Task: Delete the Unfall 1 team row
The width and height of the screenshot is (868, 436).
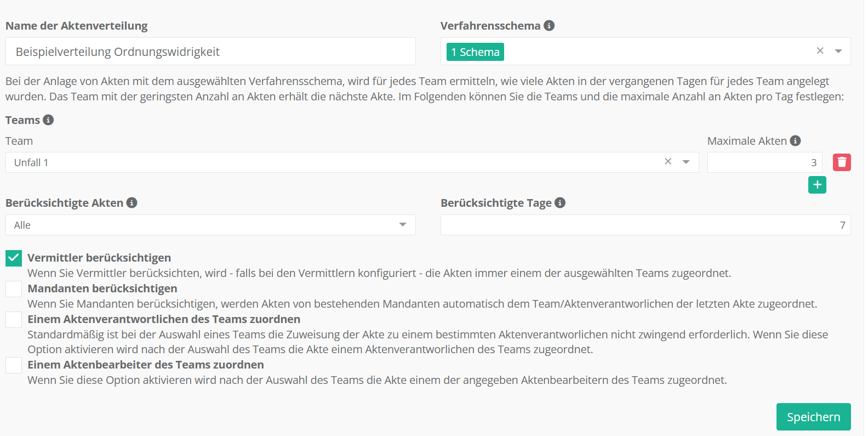Action: click(x=842, y=162)
